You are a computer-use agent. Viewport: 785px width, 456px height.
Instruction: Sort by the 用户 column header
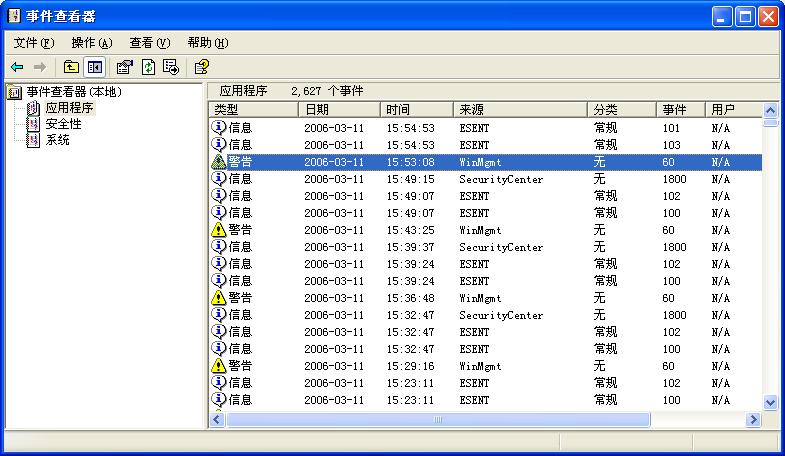click(x=733, y=110)
